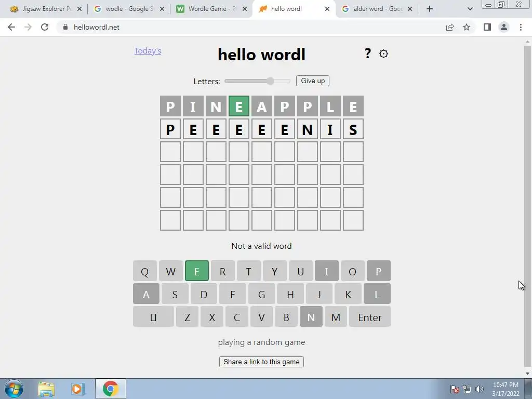Image resolution: width=532 pixels, height=399 pixels.
Task: Click the green E tile in PINEAPPLE row
Action: (239, 106)
